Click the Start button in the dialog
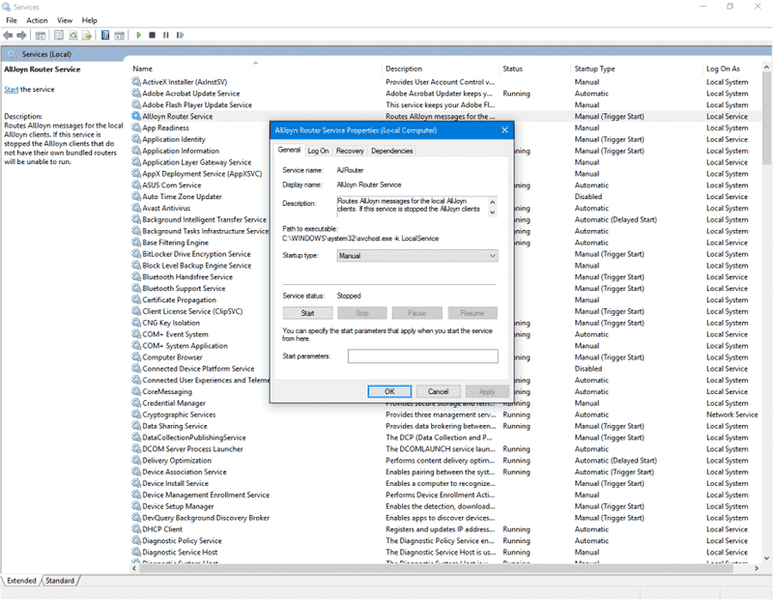 tap(308, 313)
